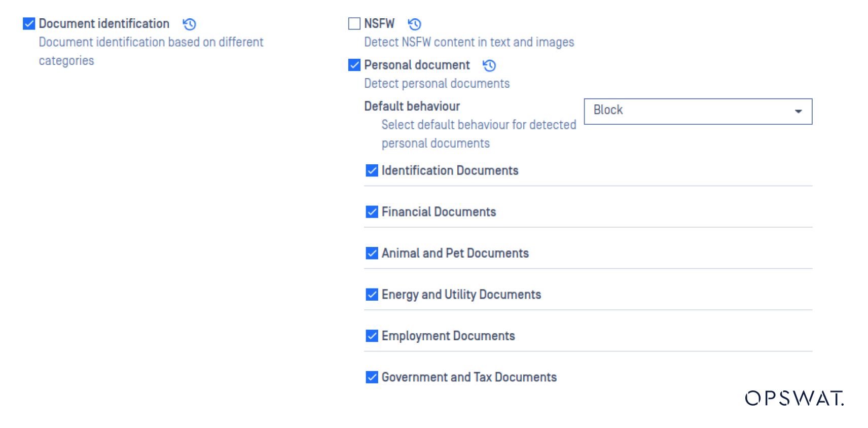This screenshot has height=428, width=868.
Task: Select the NSFW label text
Action: tap(379, 24)
